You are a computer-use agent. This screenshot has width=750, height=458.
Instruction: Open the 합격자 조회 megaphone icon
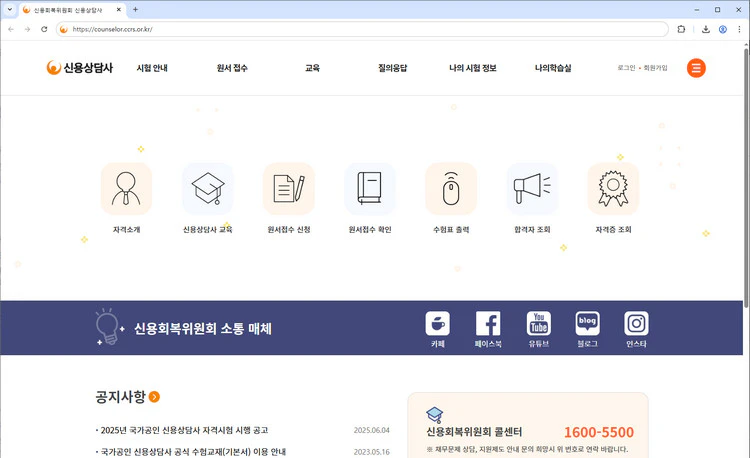(x=532, y=189)
